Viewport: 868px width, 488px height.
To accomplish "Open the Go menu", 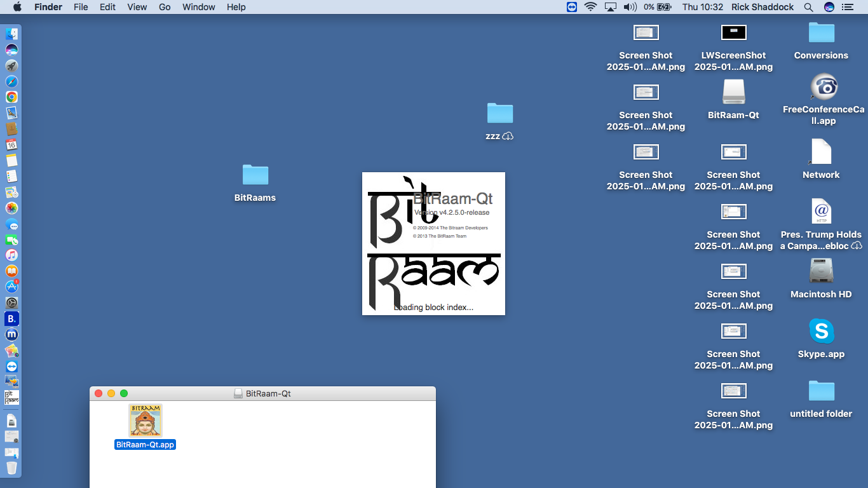I will [165, 7].
